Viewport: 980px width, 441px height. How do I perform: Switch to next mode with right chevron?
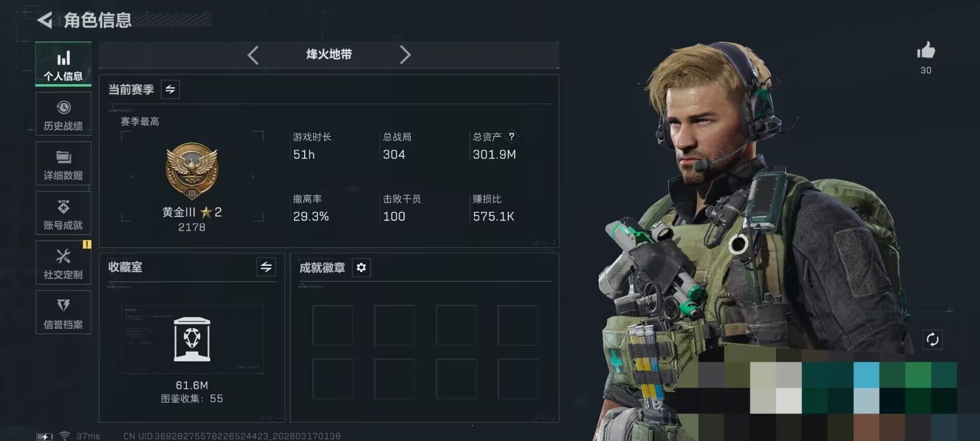click(x=405, y=55)
